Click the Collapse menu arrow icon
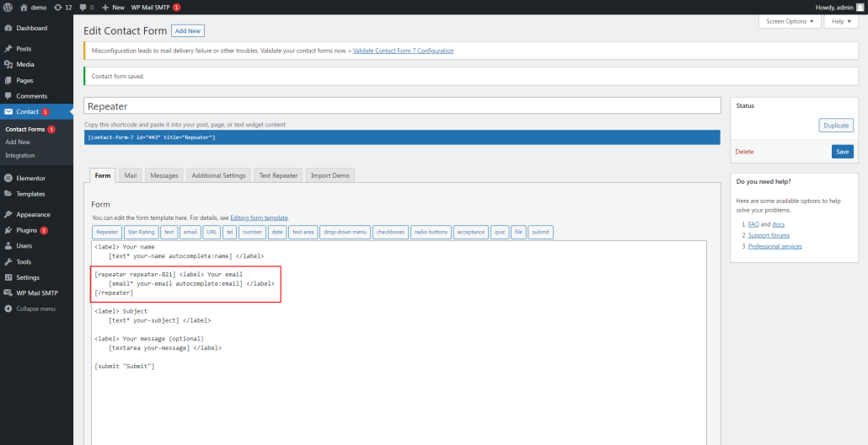 pos(8,308)
